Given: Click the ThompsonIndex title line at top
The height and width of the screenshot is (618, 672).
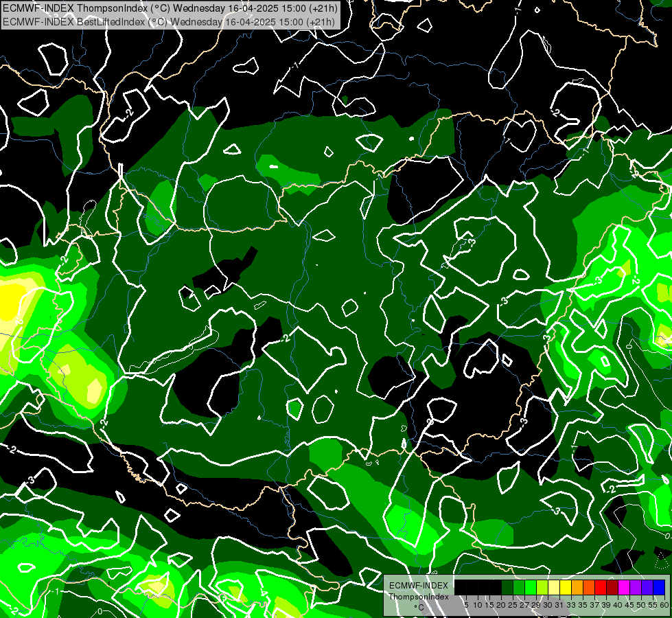Looking at the screenshot, I should coord(170,8).
